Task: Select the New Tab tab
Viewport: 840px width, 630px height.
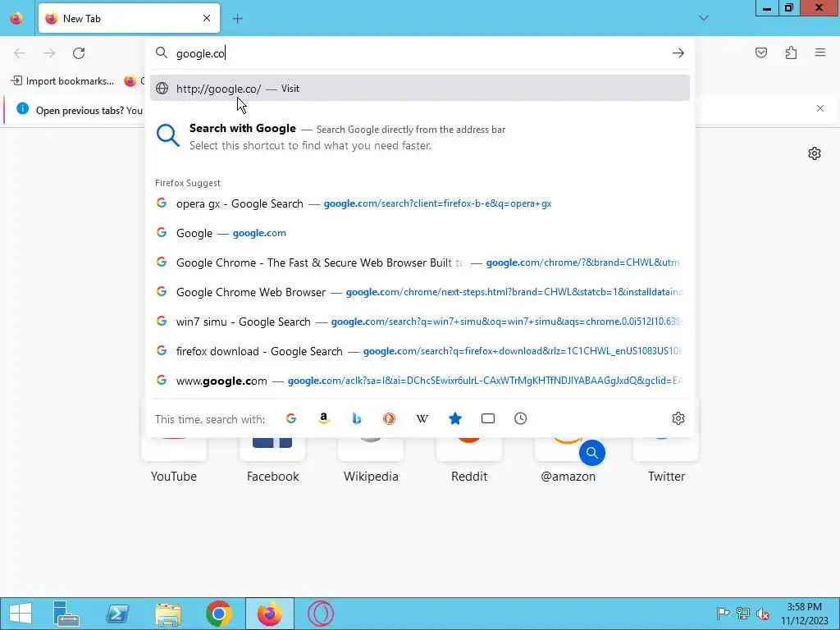Action: [x=129, y=18]
